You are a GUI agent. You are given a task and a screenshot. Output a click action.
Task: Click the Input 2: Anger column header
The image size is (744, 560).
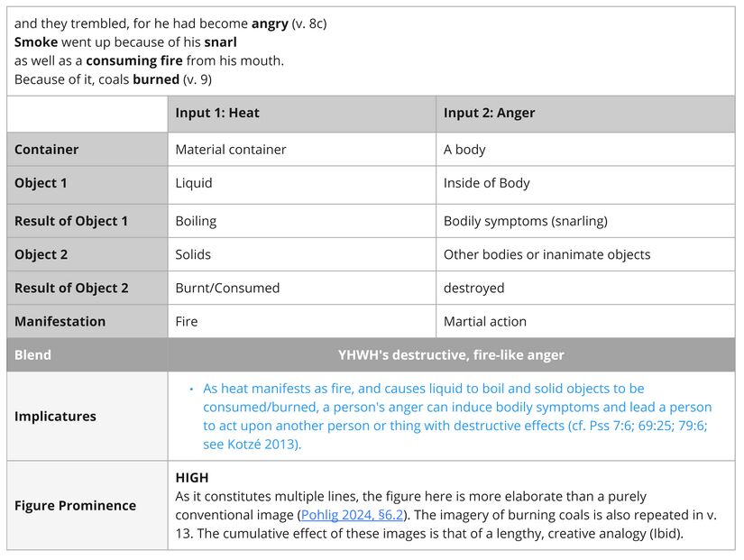click(x=489, y=113)
